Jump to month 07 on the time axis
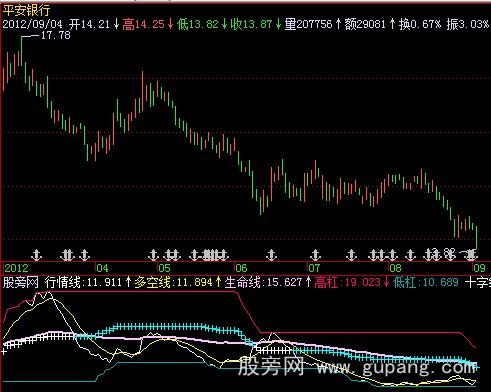 (314, 268)
